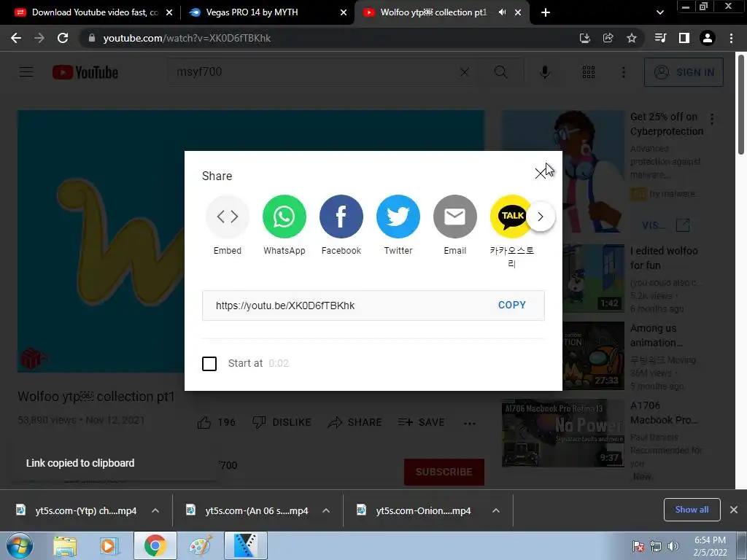The width and height of the screenshot is (747, 560).
Task: Open ad options three-dot menu
Action: [712, 119]
